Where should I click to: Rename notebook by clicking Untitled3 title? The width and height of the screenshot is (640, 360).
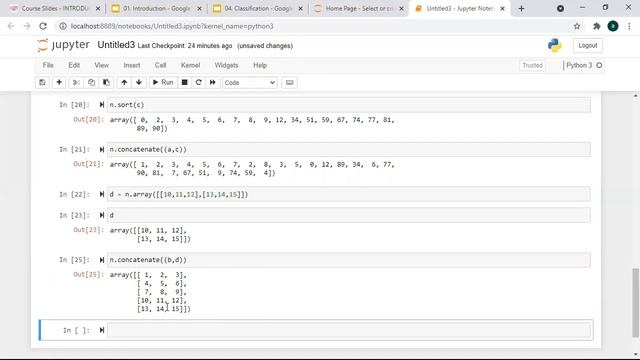coord(116,45)
